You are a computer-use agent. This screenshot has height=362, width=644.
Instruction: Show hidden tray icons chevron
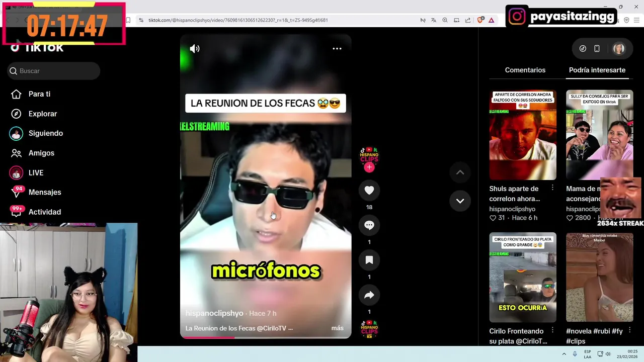click(x=563, y=354)
